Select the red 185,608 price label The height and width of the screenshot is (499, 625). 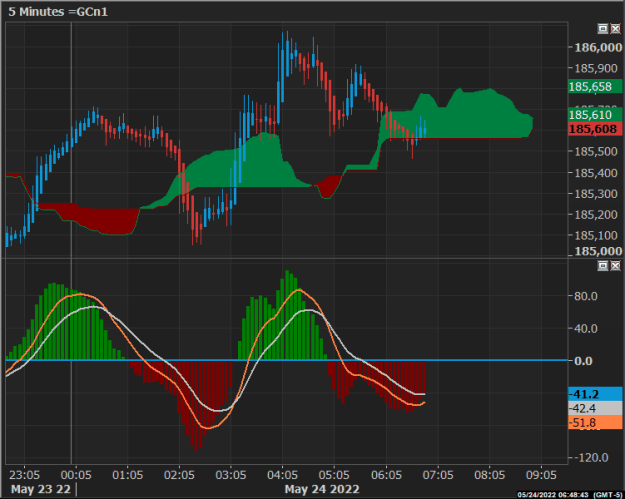[595, 129]
